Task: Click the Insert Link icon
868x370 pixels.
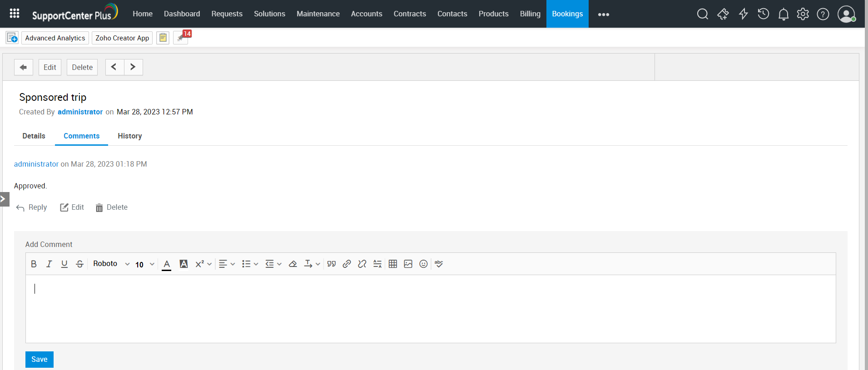Action: click(x=347, y=264)
